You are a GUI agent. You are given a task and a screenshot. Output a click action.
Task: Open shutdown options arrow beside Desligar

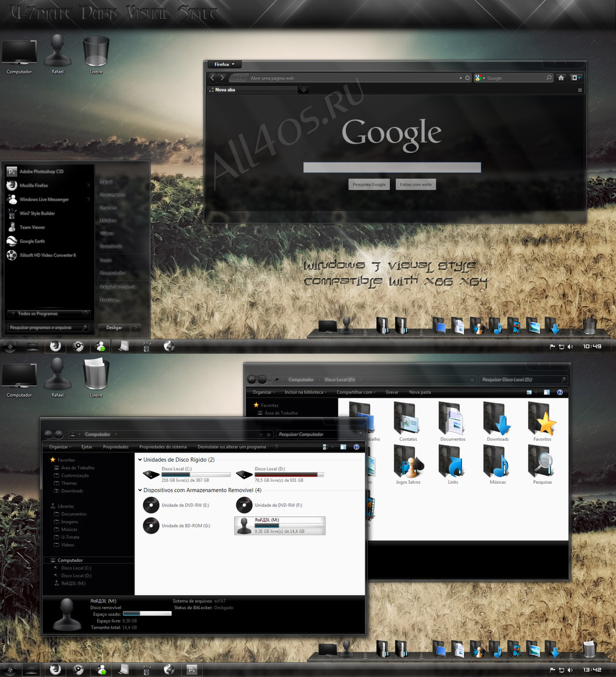(136, 327)
